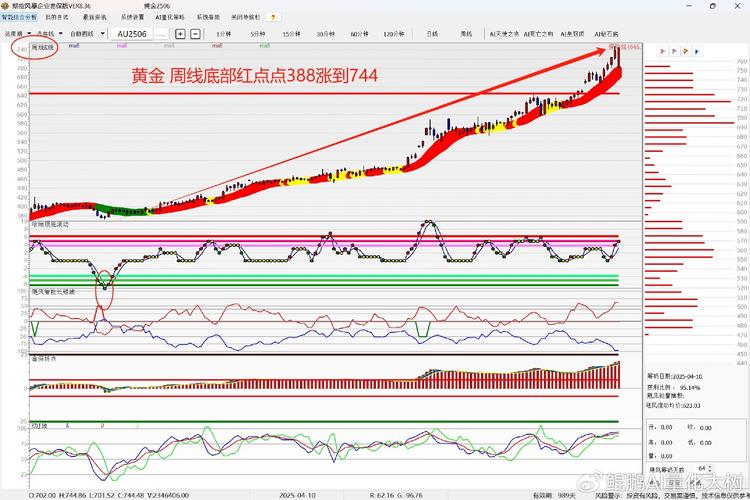Switch to the 1分钟 timeframe

click(x=223, y=34)
